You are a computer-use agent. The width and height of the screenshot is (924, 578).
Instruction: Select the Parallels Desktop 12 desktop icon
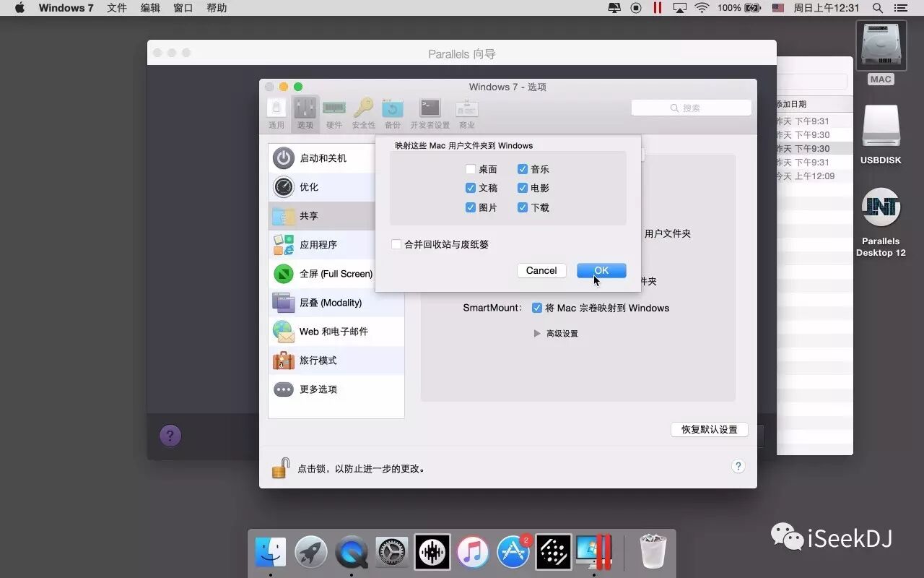click(x=881, y=222)
